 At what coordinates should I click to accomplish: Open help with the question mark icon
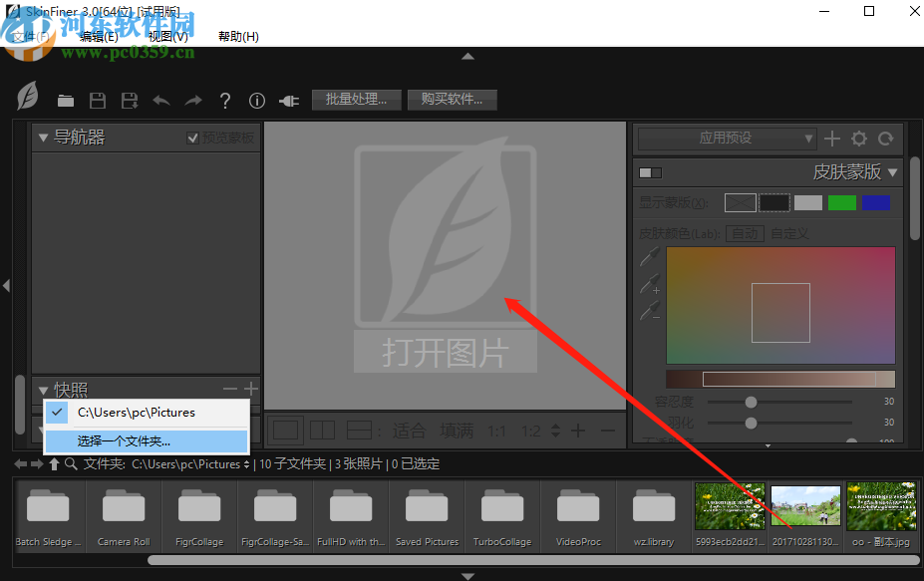pyautogui.click(x=225, y=100)
